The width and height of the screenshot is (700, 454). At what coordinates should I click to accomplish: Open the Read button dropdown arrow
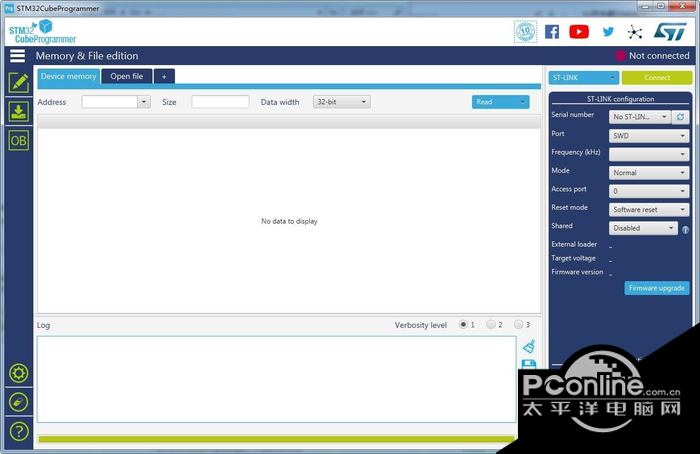pyautogui.click(x=522, y=102)
